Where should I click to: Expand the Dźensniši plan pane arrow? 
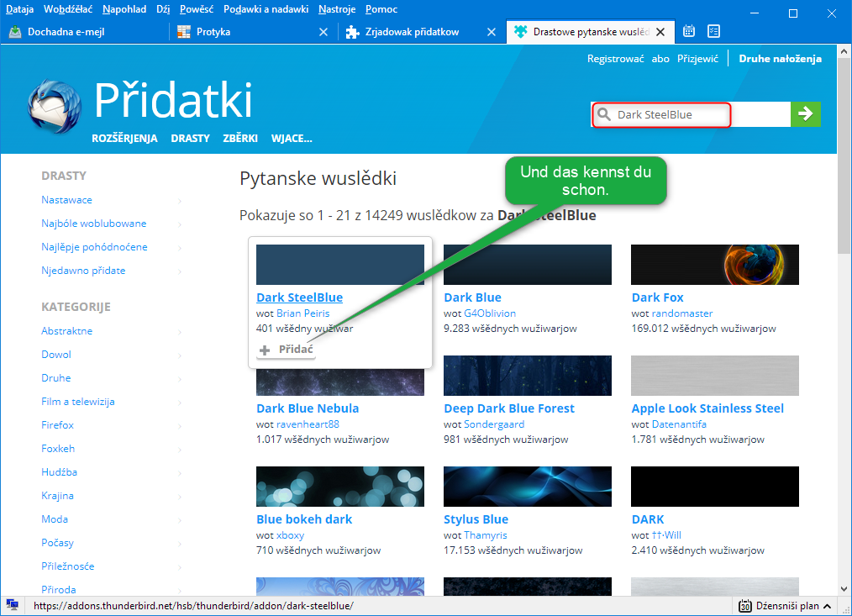coord(827,606)
